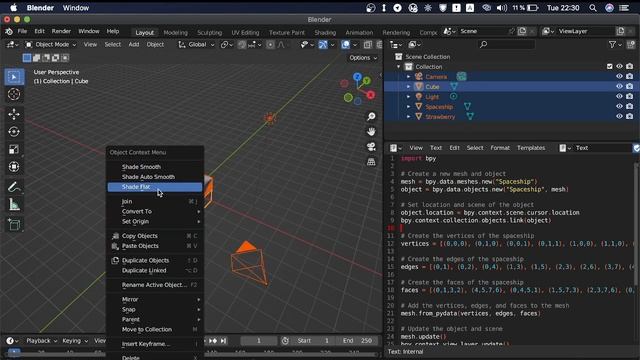Viewport: 640px width, 360px height.
Task: Open the Templates menu in text editor
Action: click(x=531, y=148)
